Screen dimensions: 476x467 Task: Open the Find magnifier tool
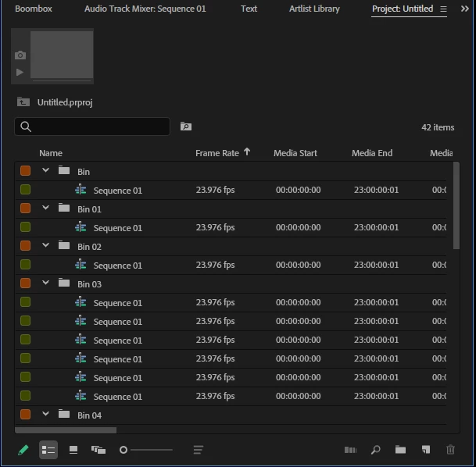click(x=375, y=450)
